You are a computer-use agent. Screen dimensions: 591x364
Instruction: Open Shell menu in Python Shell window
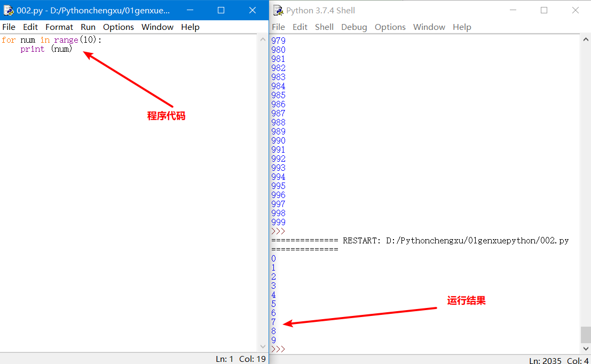click(324, 27)
